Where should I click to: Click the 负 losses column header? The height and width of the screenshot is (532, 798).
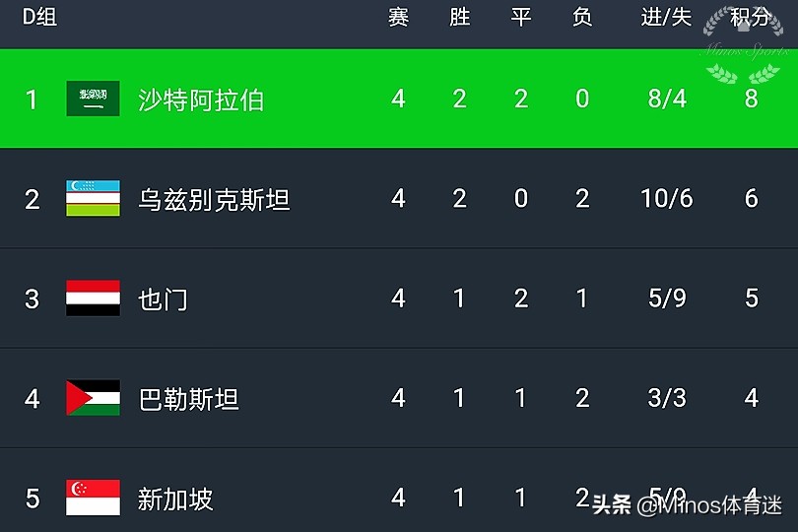coord(582,17)
